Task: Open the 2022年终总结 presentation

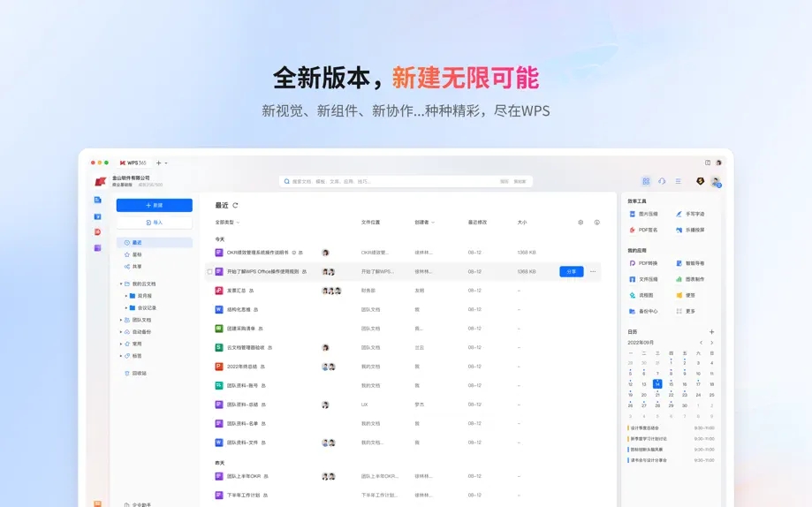Action: 242,367
